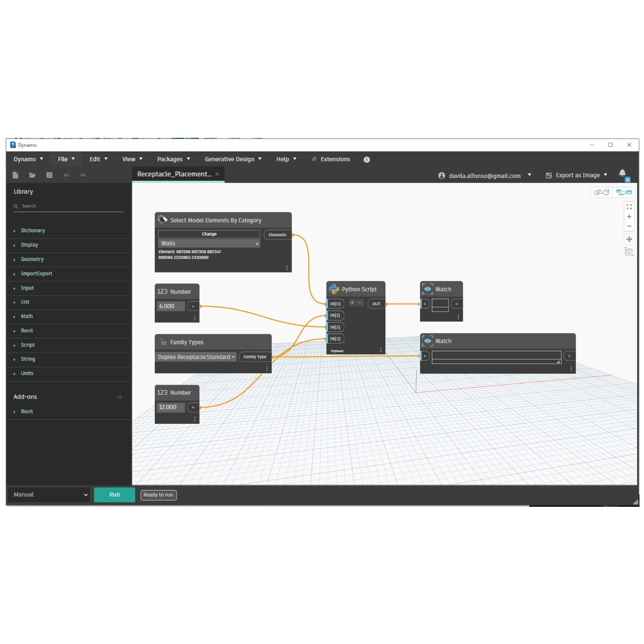Image resolution: width=644 pixels, height=644 pixels.
Task: Click the Pan hand-arrows icon
Action: tap(629, 239)
